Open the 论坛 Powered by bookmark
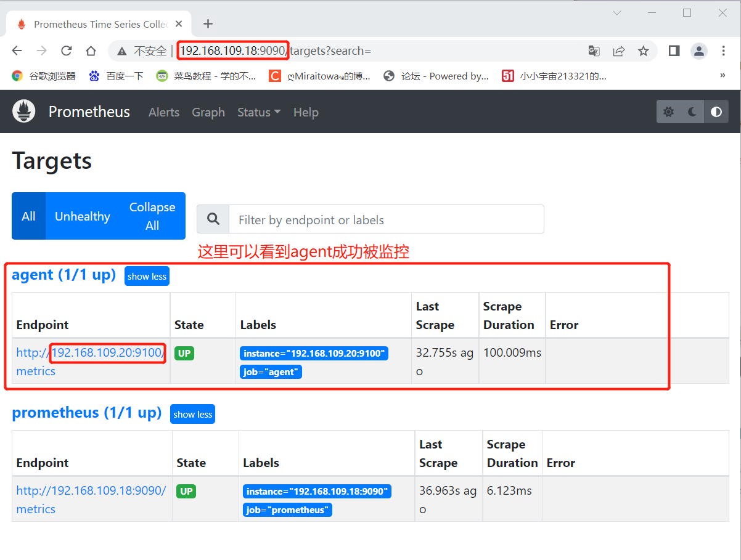Screen dimensions: 741x560 [x=436, y=76]
